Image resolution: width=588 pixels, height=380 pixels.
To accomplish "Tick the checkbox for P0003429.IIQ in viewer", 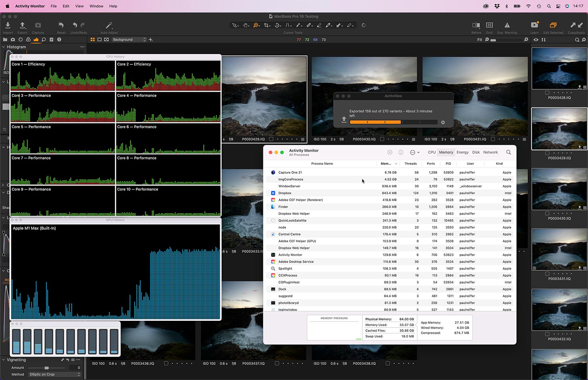I will pyautogui.click(x=271, y=139).
